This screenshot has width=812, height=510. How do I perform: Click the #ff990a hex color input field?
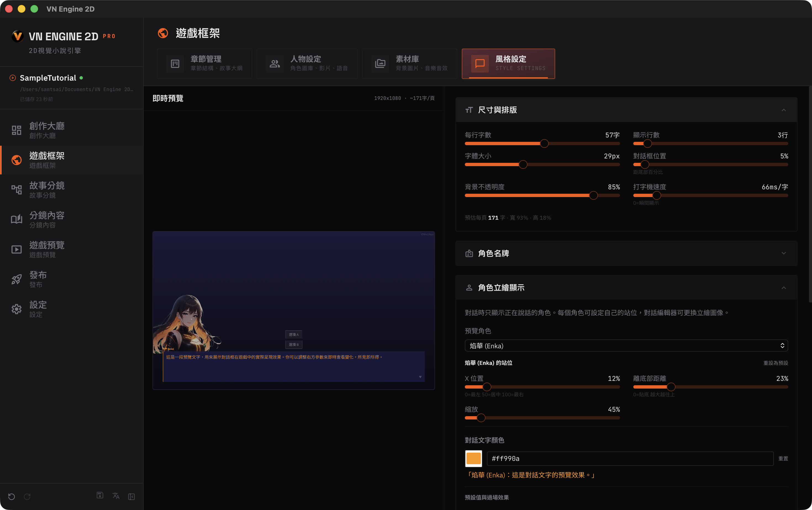click(x=630, y=458)
